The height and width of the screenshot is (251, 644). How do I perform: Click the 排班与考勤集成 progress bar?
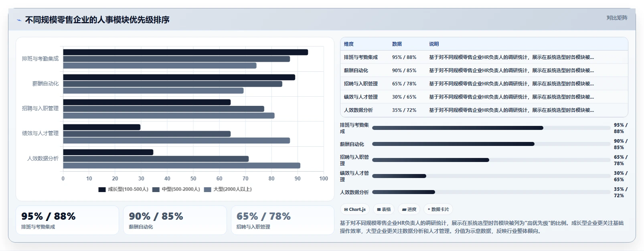point(491,128)
